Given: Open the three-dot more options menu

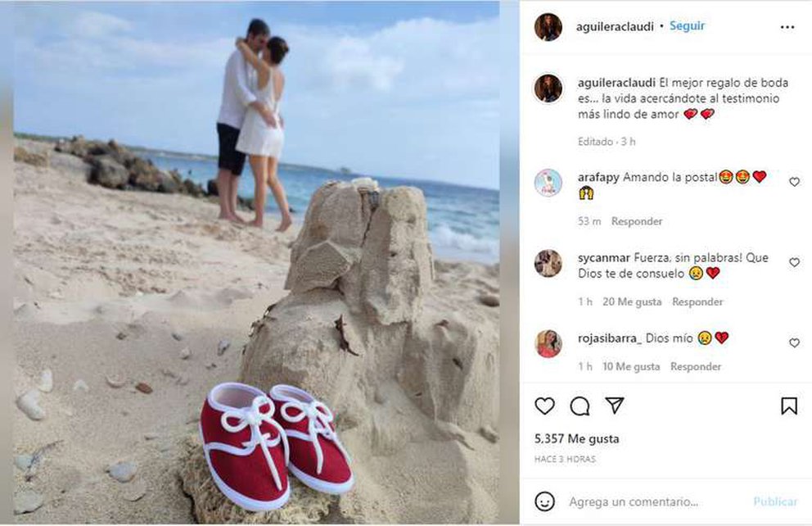Looking at the screenshot, I should 787,27.
